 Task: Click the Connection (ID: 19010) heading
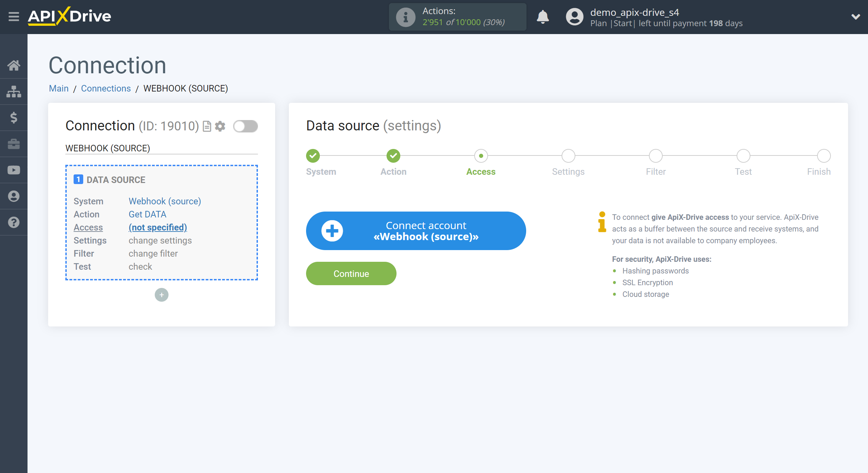(x=132, y=126)
